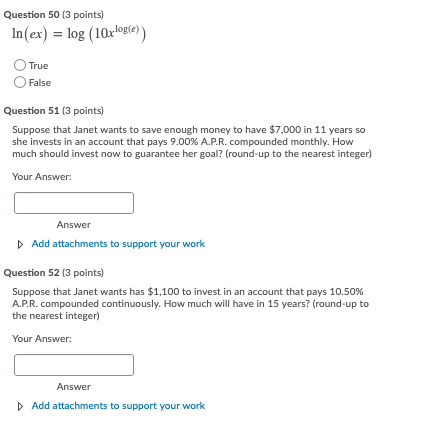The height and width of the screenshot is (422, 444).
Task: Click the Janet $1,100 continuous compounding text
Action: coord(190,304)
